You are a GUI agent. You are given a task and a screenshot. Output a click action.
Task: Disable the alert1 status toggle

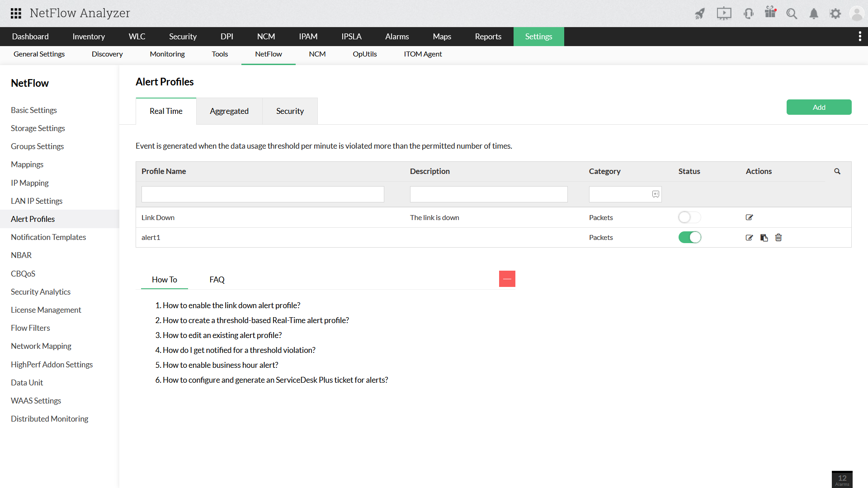pos(689,237)
